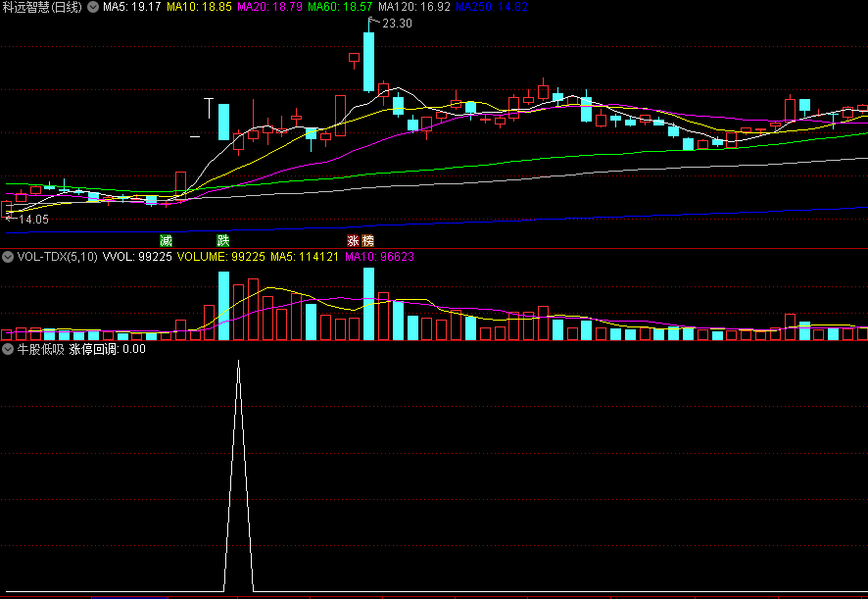This screenshot has height=599, width=868.
Task: Click the yellow VOLUME: 99225 value
Action: click(221, 257)
